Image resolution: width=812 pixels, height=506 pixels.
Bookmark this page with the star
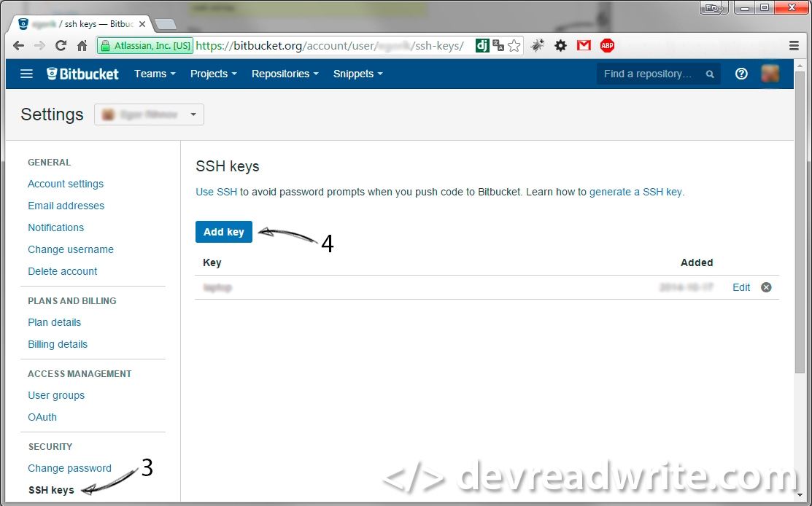click(514, 45)
